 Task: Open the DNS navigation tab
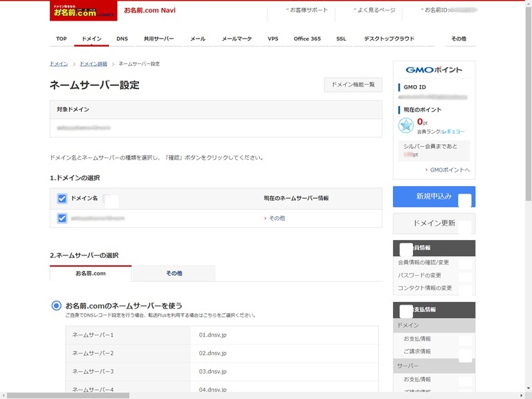pos(122,39)
